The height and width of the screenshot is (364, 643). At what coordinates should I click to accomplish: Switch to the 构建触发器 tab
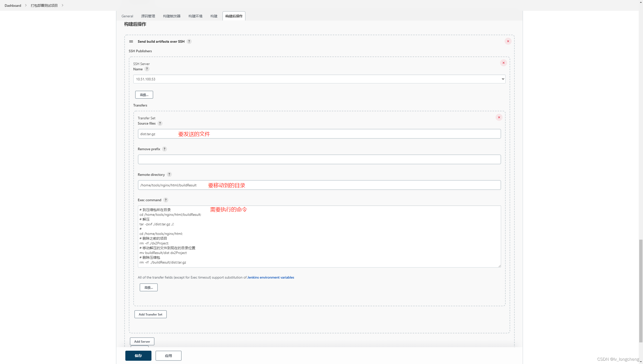coord(172,16)
